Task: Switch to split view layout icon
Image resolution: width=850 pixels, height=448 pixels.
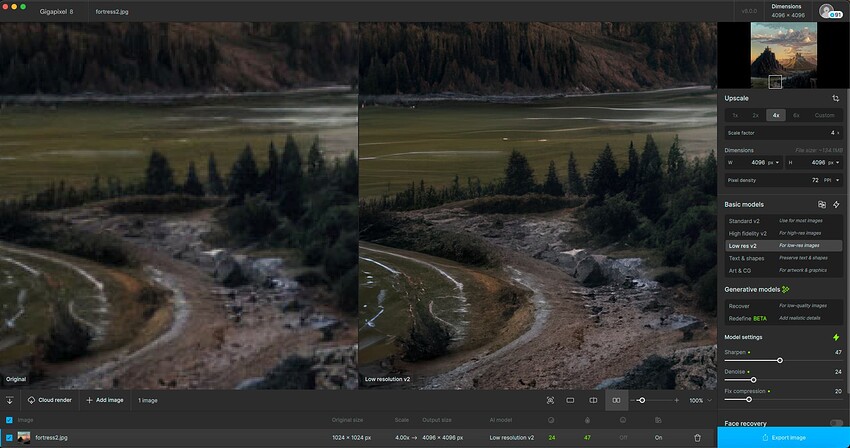Action: [593, 400]
